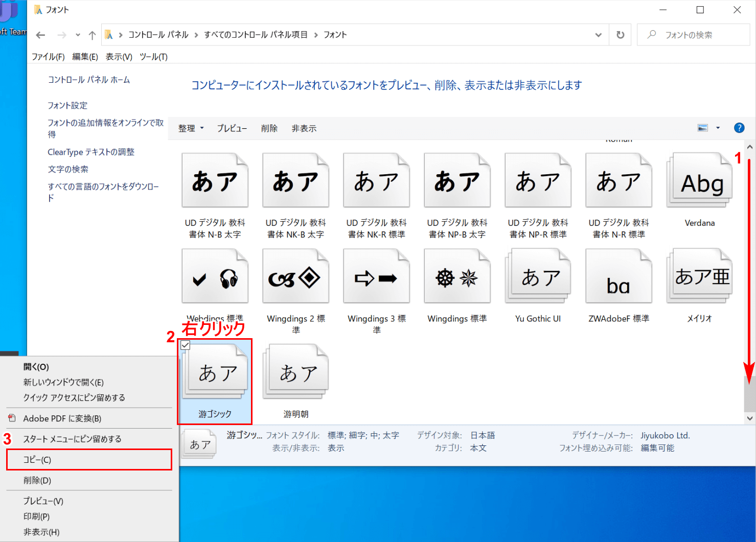Select the UD デジタル 教科書体 N-R 標準 font icon
This screenshot has height=542, width=756.
tap(619, 180)
